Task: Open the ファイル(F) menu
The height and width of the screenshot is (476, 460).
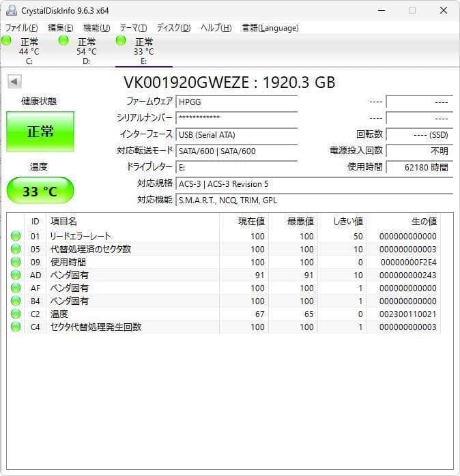Action: click(22, 28)
